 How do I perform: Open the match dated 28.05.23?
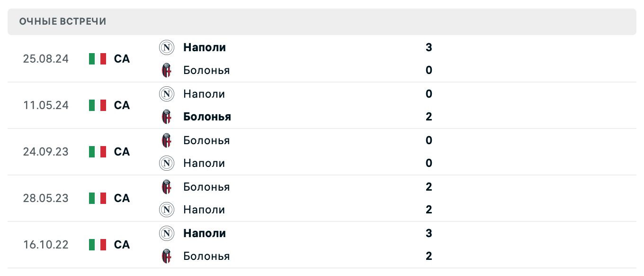(322, 198)
